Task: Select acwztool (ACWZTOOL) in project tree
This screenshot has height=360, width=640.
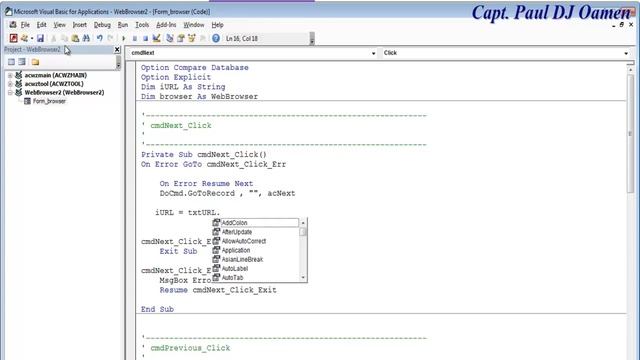Action: [x=54, y=84]
